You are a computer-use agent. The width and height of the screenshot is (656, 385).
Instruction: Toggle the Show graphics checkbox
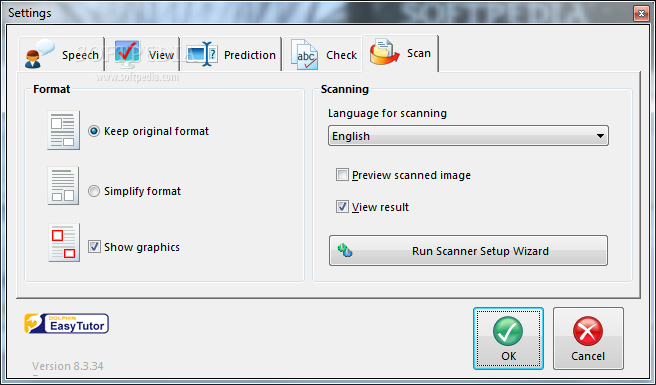tap(94, 247)
